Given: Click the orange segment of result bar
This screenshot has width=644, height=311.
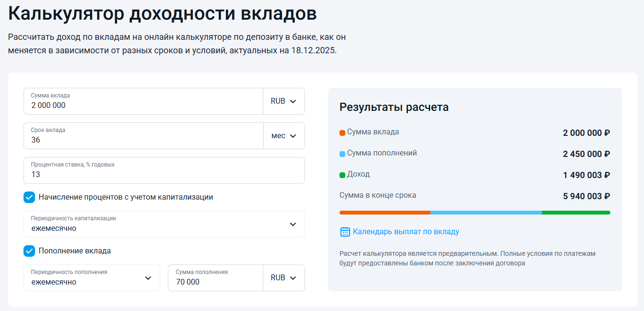Looking at the screenshot, I should click(x=385, y=213).
